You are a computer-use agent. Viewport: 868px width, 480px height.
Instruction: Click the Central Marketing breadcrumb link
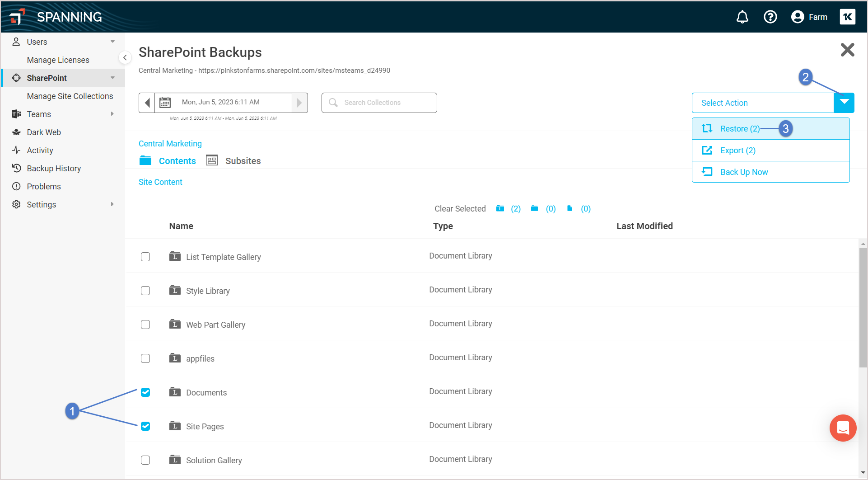click(x=170, y=143)
